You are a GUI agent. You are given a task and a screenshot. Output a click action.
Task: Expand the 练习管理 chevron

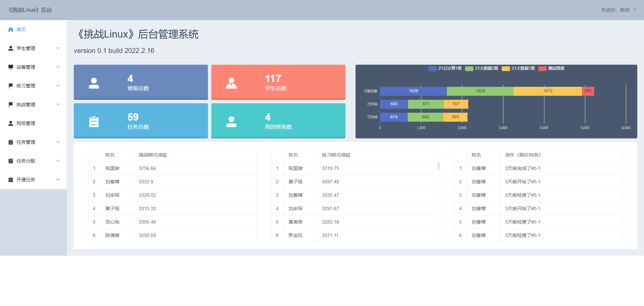(x=58, y=85)
